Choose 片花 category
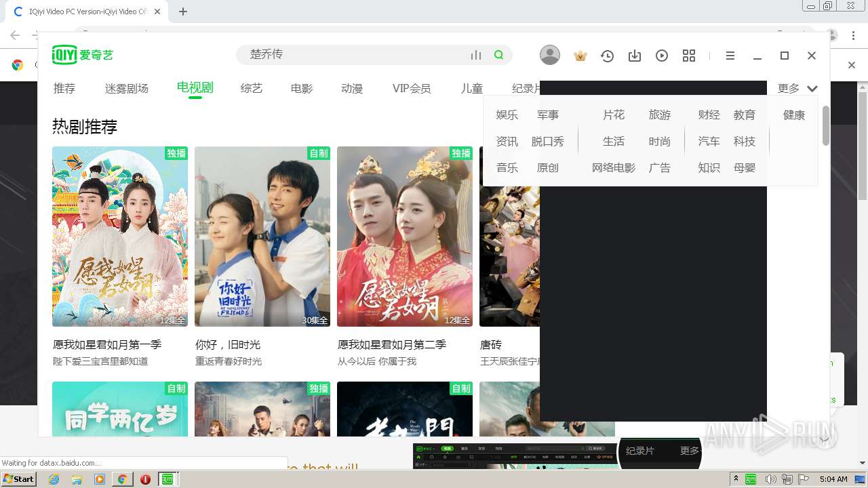Image resolution: width=868 pixels, height=488 pixels. (614, 115)
